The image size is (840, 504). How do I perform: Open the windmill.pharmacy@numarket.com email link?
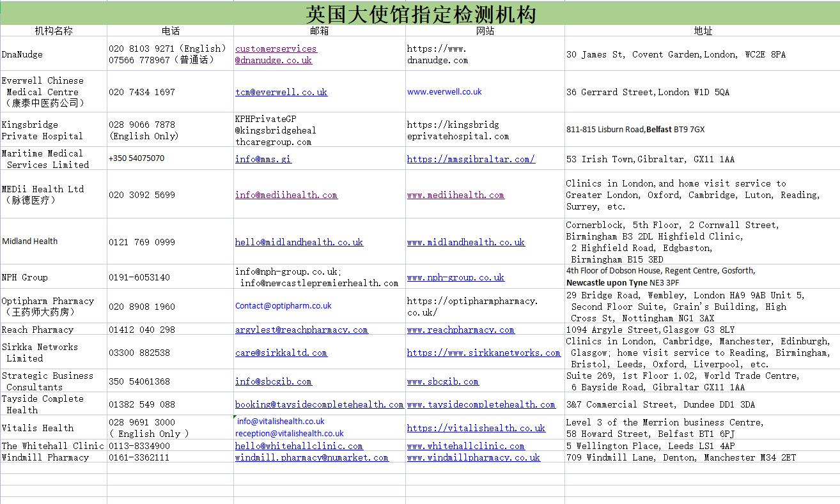(x=312, y=457)
